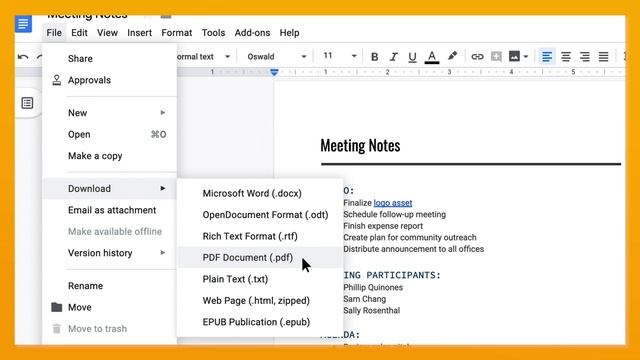Expand the Download submenu arrow
This screenshot has width=640, height=360.
(x=163, y=189)
